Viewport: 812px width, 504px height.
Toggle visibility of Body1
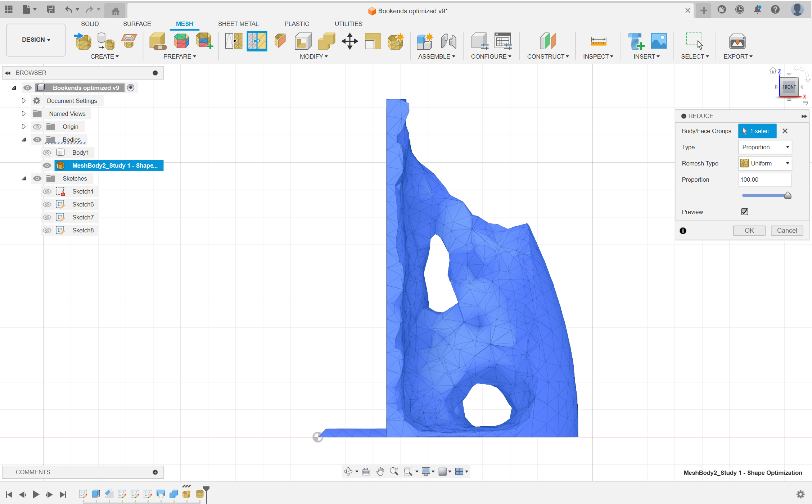coord(47,153)
